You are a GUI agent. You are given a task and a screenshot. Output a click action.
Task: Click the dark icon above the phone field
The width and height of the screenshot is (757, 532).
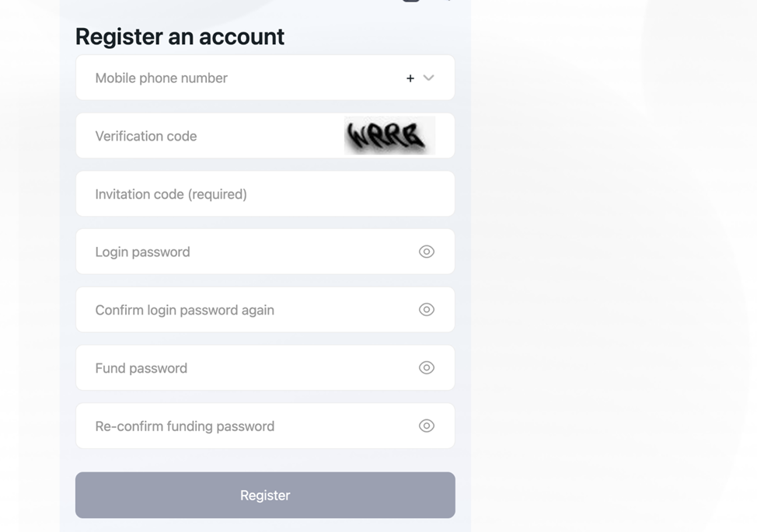tap(411, 2)
